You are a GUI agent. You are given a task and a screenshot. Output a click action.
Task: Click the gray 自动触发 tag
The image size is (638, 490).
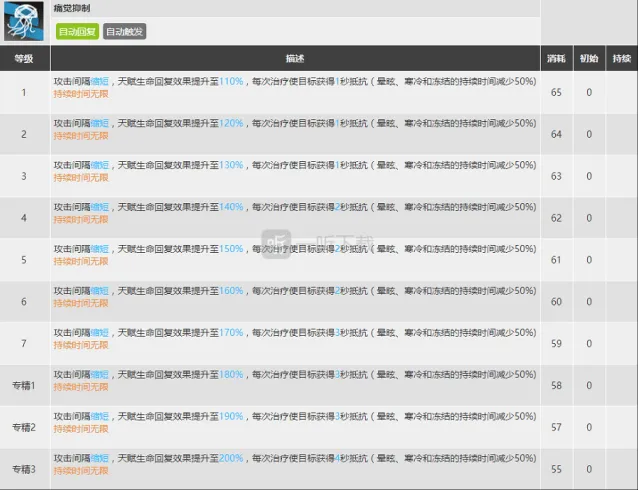tap(123, 31)
